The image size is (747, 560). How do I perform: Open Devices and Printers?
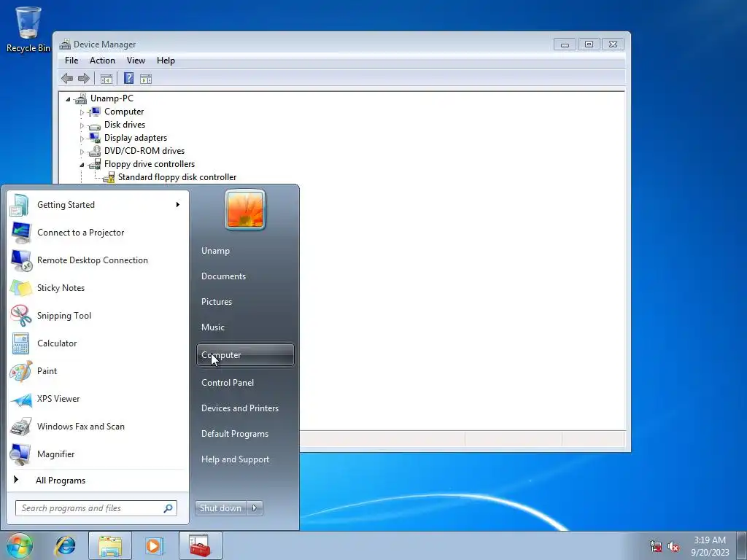(x=245, y=408)
